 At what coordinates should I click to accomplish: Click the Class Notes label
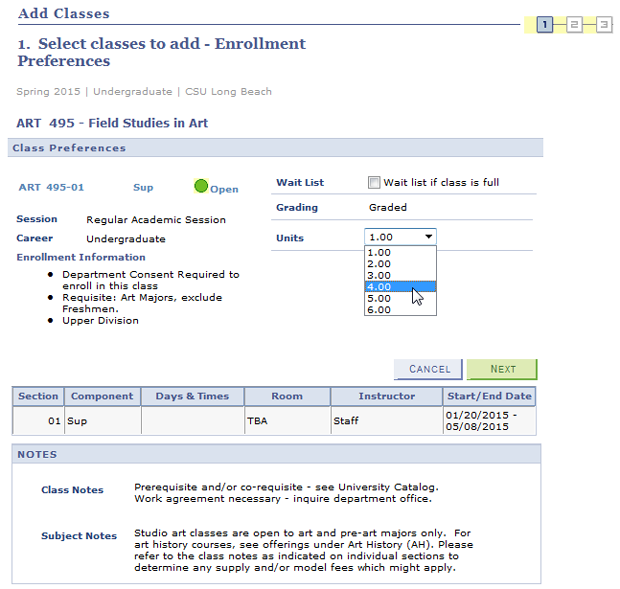click(x=72, y=490)
